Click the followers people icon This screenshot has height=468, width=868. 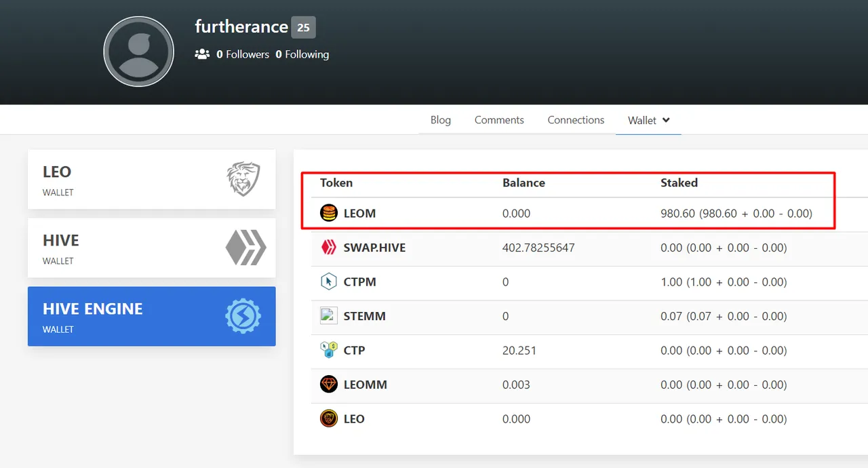click(x=202, y=54)
